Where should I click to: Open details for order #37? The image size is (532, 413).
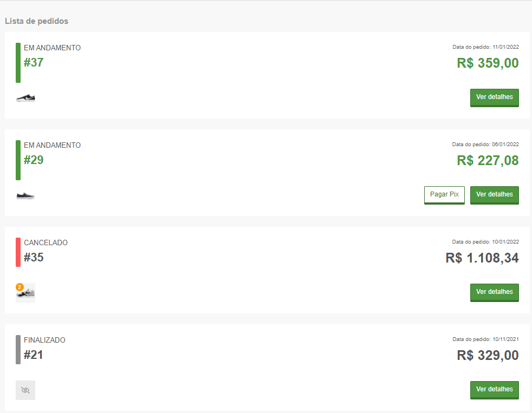tap(494, 97)
